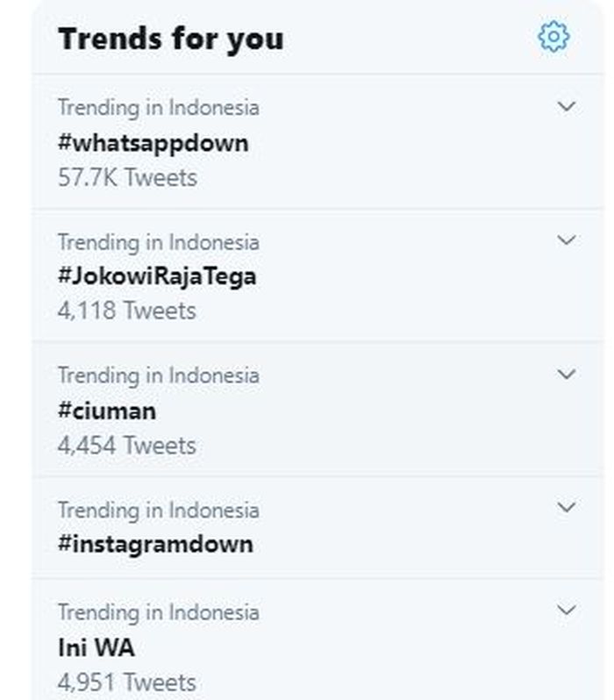Click Trending in Indonesia label above Ini WA
614x700 pixels.
click(159, 612)
